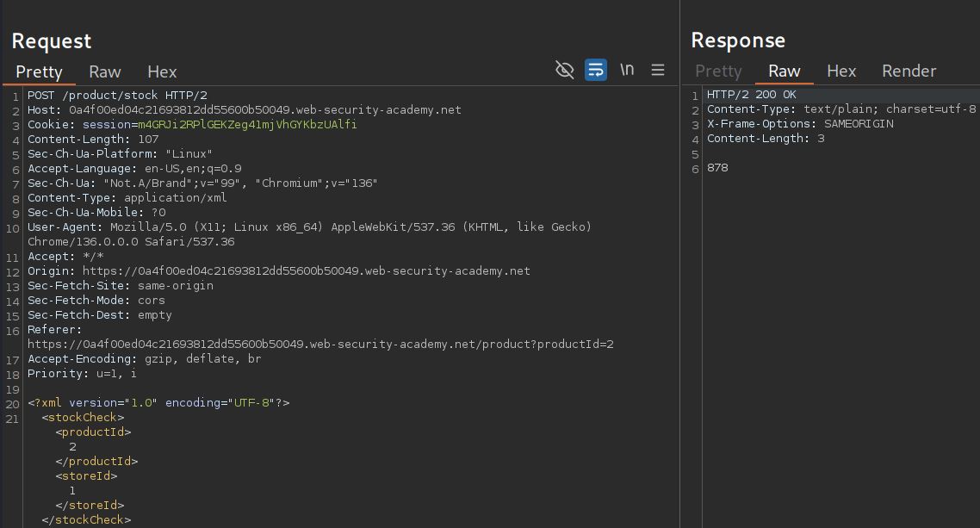
Task: Select the Response Raw tab
Action: tap(784, 71)
